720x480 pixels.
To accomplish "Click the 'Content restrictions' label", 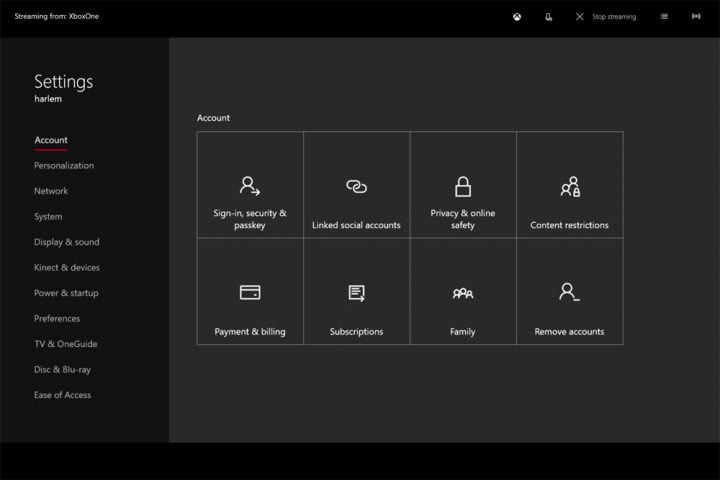I will click(x=569, y=225).
